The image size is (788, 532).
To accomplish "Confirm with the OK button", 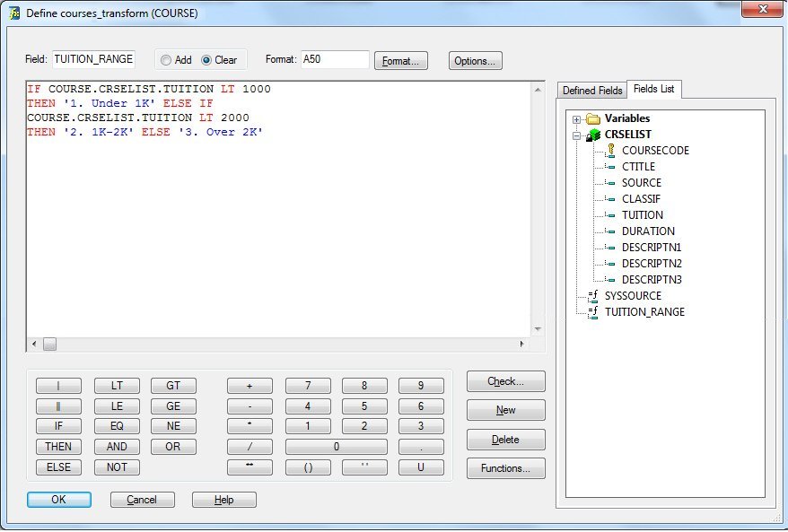I will pos(59,500).
